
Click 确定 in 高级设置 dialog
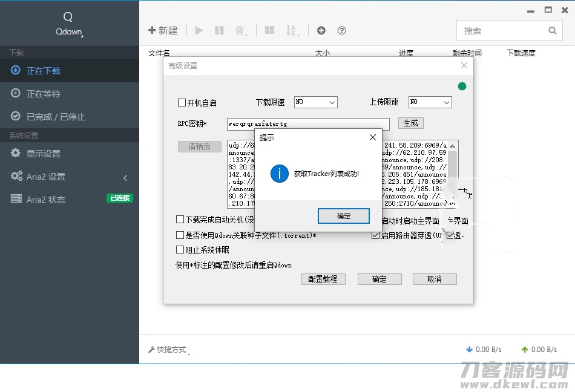coord(379,279)
